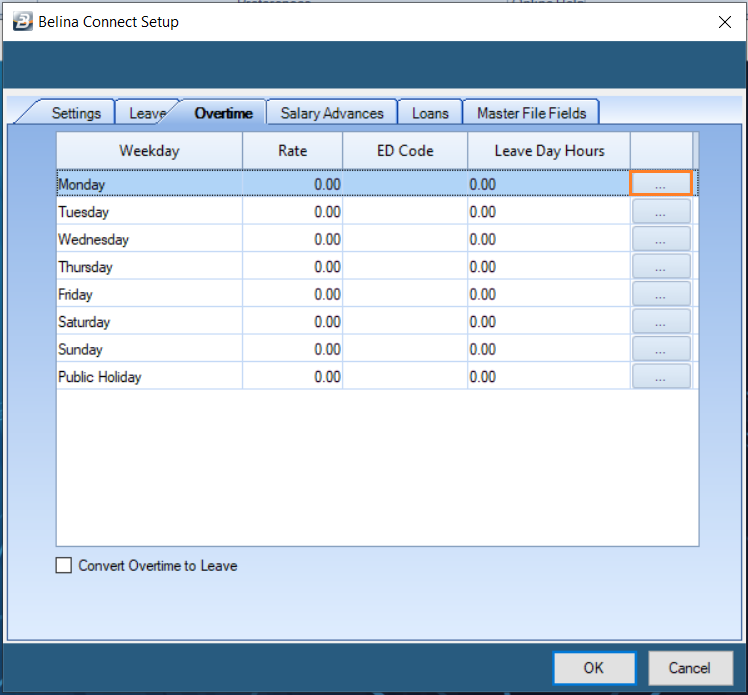Select the Wednesday weekday cell
Image resolution: width=748 pixels, height=695 pixels.
[x=149, y=239]
